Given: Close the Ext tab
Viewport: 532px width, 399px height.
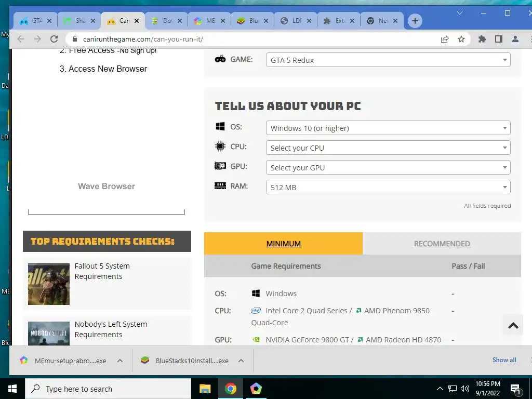Looking at the screenshot, I should tap(352, 21).
